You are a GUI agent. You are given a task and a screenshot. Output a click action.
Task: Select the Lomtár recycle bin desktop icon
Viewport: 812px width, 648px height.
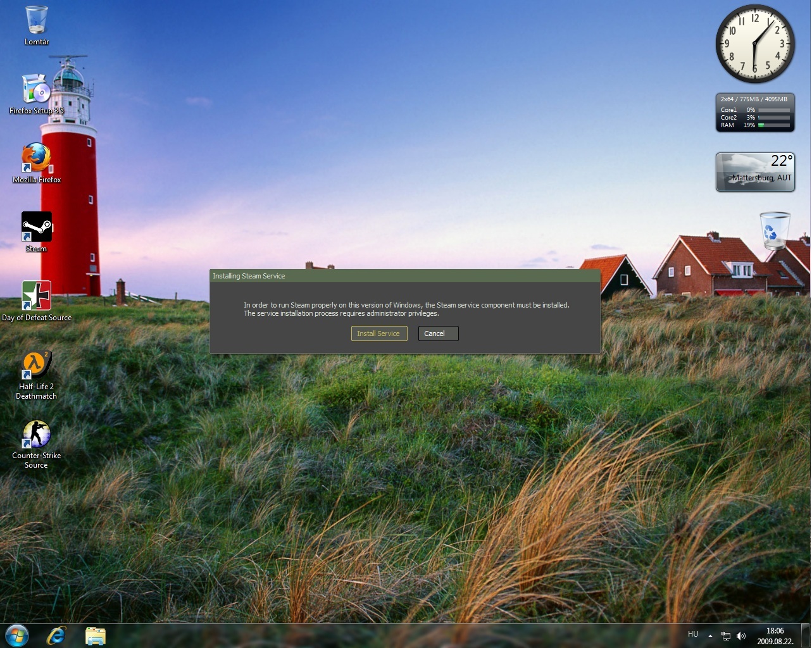click(37, 26)
